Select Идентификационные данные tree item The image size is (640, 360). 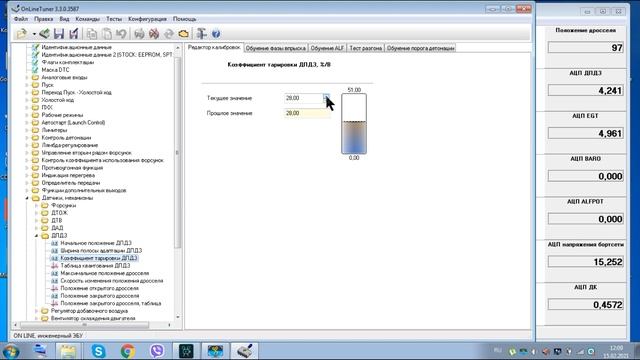76,47
